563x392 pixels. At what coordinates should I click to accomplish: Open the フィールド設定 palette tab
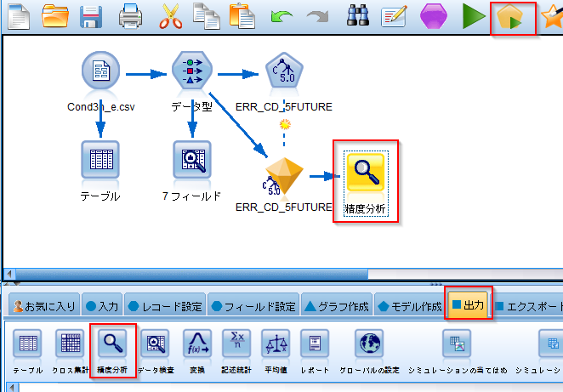pyautogui.click(x=253, y=306)
